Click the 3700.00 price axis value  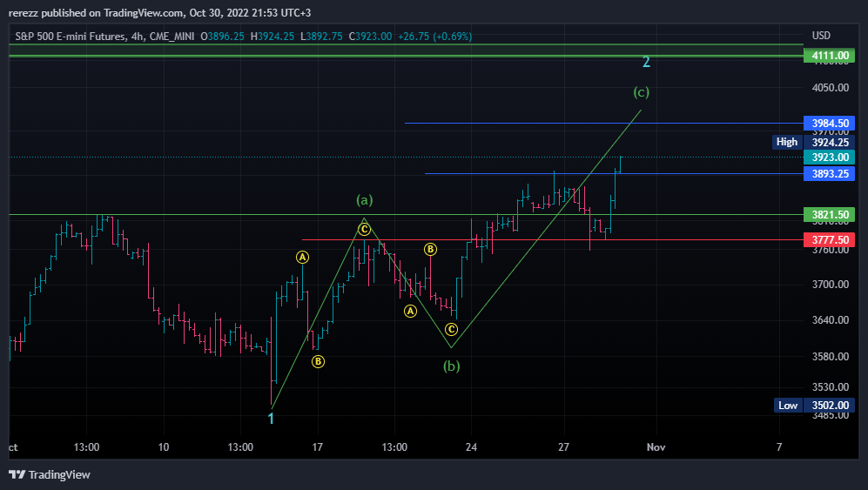pyautogui.click(x=830, y=285)
